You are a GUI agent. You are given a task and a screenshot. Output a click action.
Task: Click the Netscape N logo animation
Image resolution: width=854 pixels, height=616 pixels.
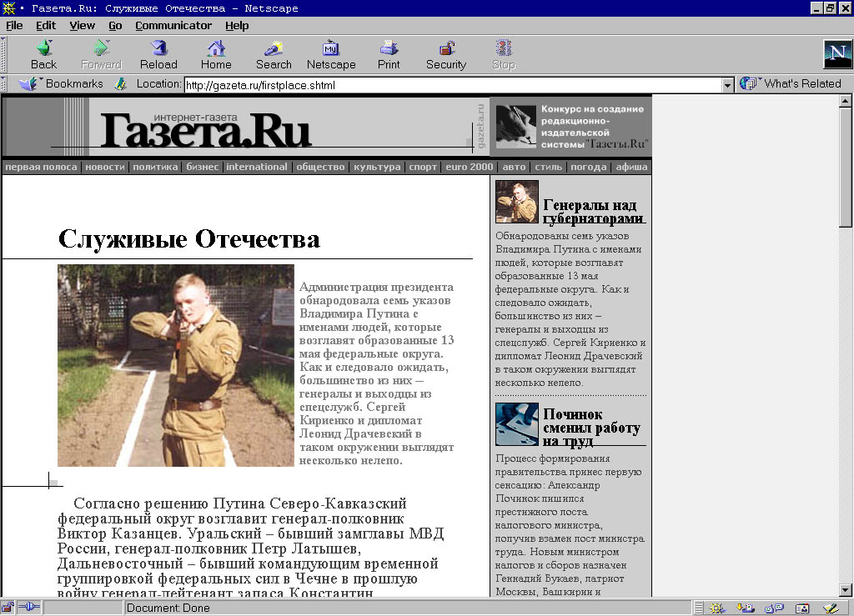click(x=837, y=54)
